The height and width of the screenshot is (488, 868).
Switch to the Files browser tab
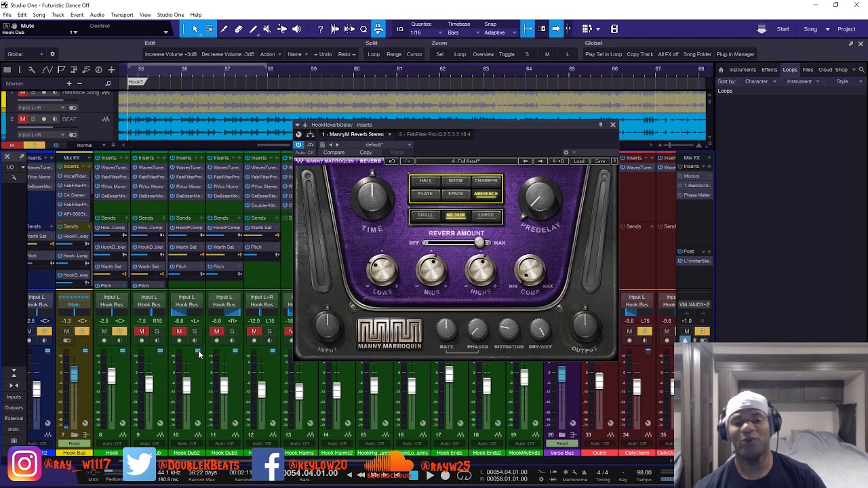(x=808, y=70)
